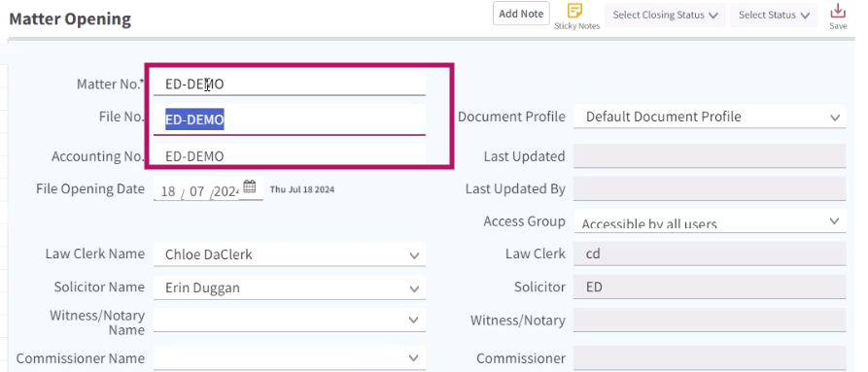The image size is (868, 372).
Task: Open the Select Status dropdown
Action: coord(774,15)
